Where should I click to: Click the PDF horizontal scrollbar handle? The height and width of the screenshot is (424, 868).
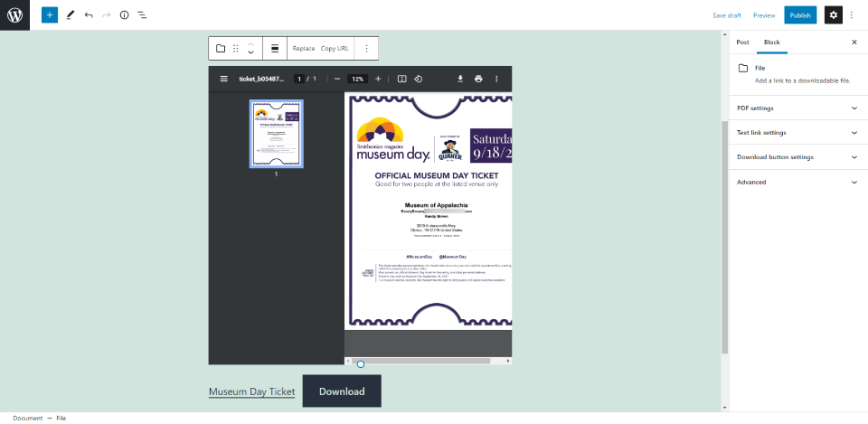pyautogui.click(x=361, y=363)
